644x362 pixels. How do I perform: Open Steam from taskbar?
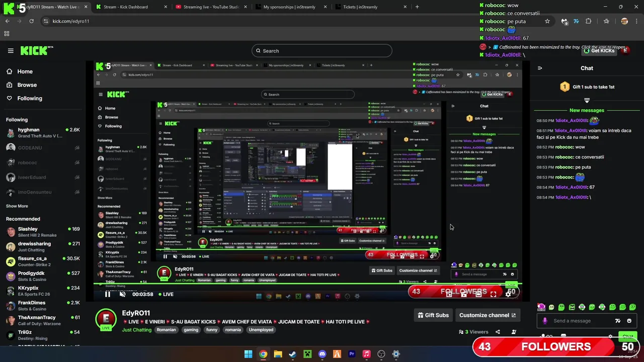pyautogui.click(x=292, y=354)
